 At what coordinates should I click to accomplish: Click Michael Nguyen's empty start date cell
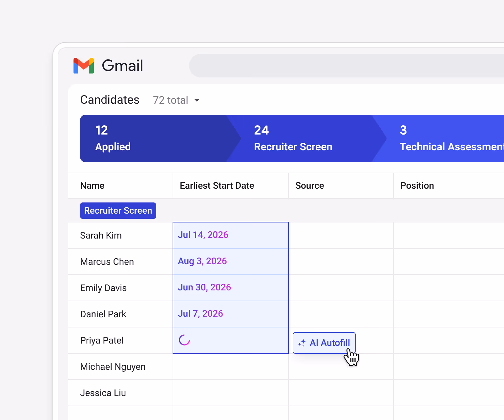click(231, 367)
